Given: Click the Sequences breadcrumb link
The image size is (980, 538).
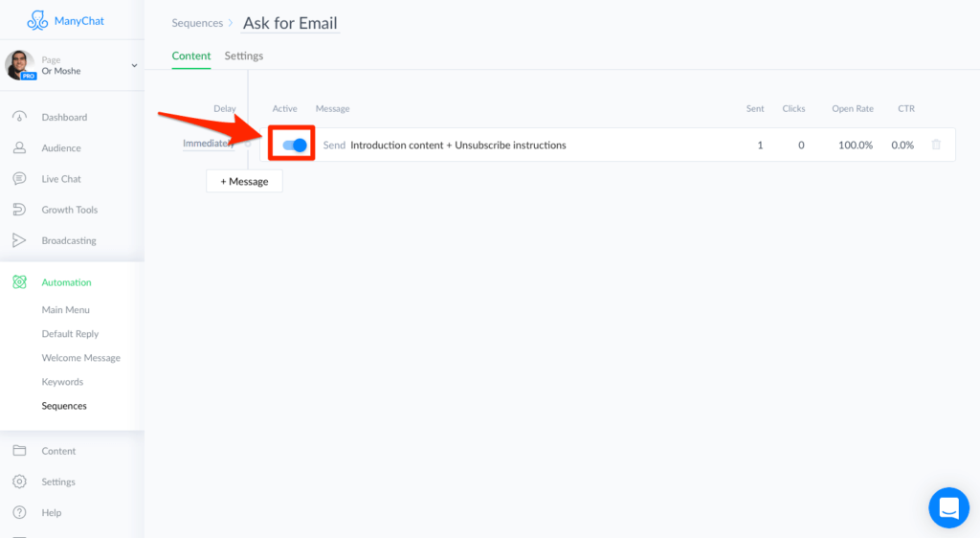Looking at the screenshot, I should [x=197, y=23].
